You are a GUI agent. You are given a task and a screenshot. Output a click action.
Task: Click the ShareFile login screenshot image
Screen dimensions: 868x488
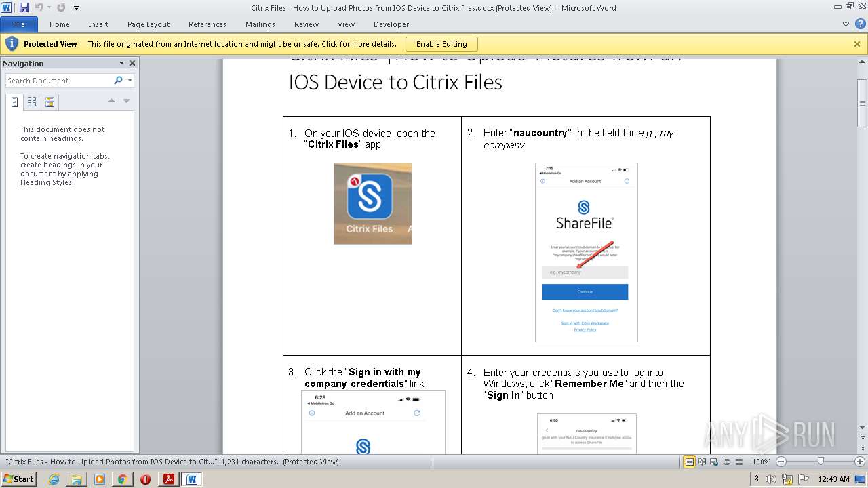(587, 252)
